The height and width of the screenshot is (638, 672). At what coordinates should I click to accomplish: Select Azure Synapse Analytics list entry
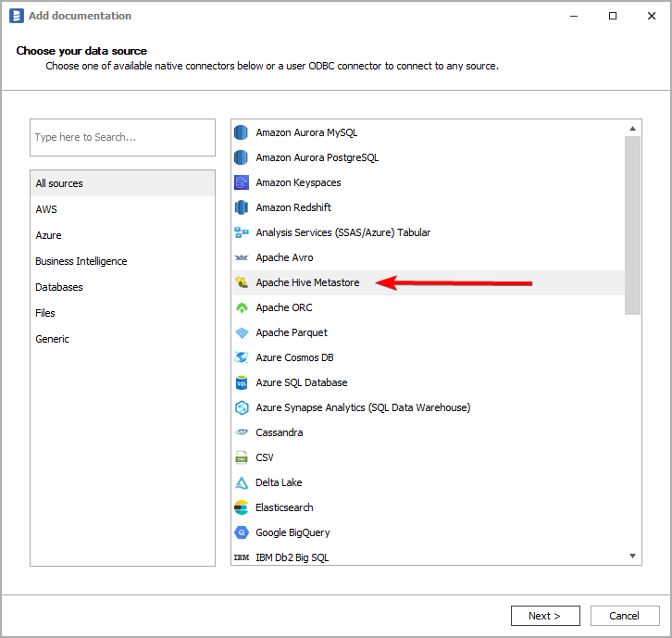(x=363, y=407)
